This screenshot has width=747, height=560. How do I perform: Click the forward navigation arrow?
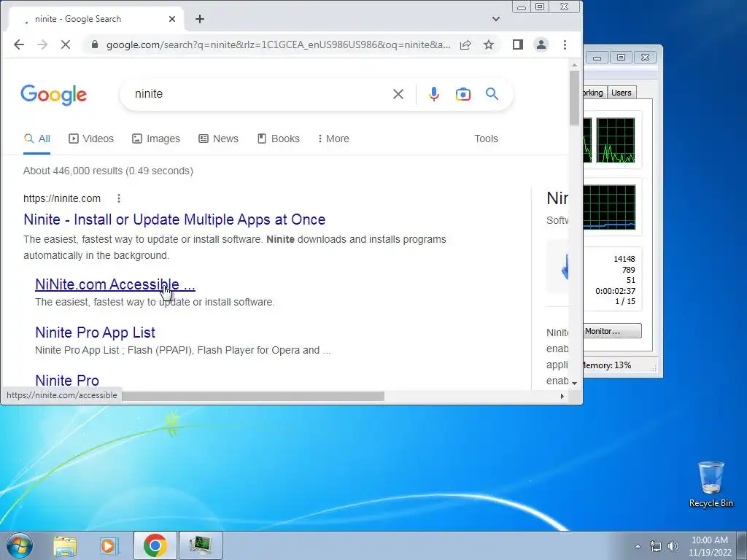pos(42,44)
